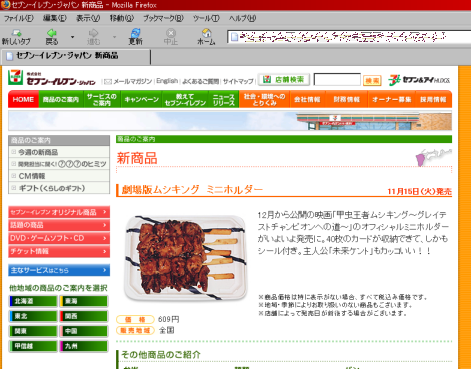Click the stop (中止) icon
471x369 pixels.
coord(171,33)
